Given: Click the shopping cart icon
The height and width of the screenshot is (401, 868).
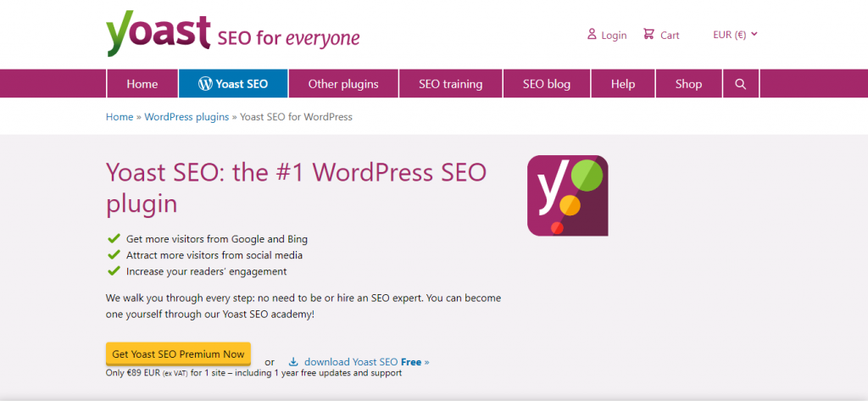Looking at the screenshot, I should tap(648, 35).
